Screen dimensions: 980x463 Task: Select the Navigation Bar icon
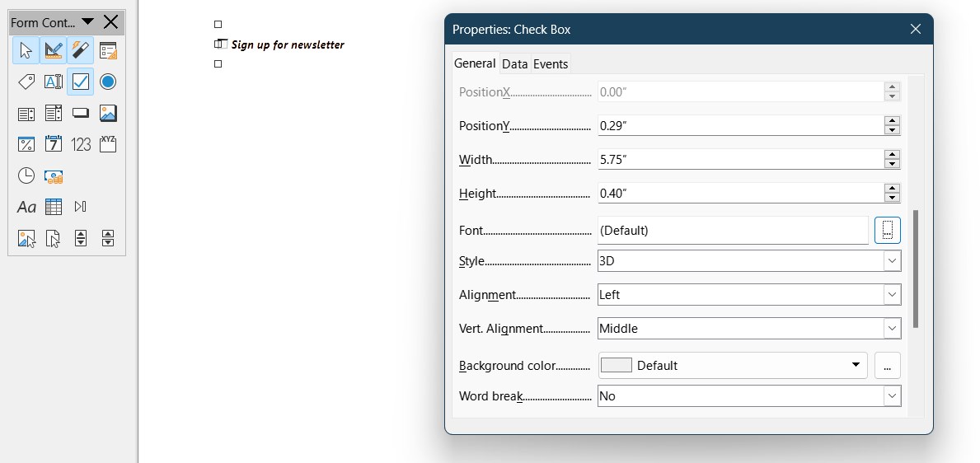81,207
